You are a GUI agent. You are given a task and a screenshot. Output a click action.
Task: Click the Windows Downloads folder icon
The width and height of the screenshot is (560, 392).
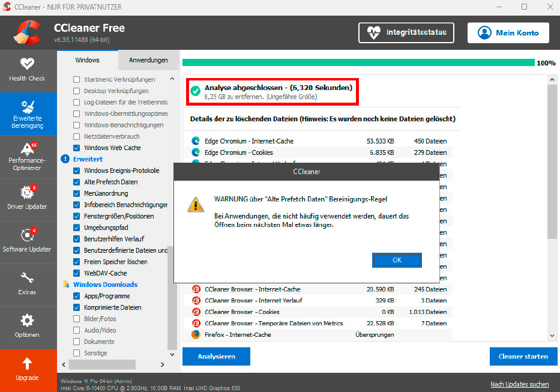point(65,285)
